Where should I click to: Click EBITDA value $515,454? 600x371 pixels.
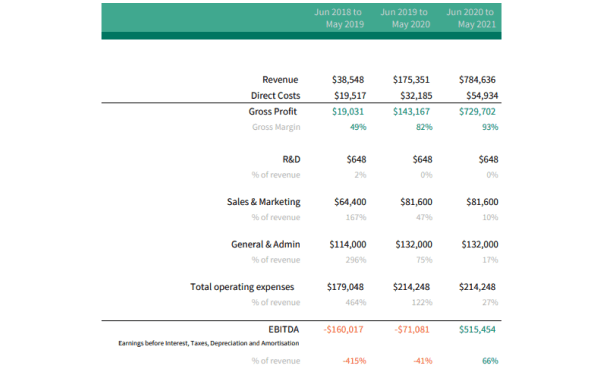click(x=477, y=330)
